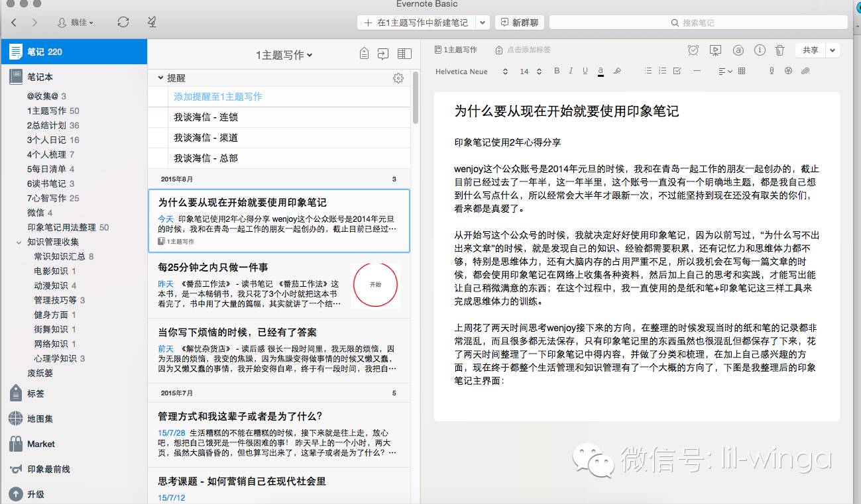Click the share notebook icon in note list header
Screen dimensions: 861x504
click(x=383, y=54)
